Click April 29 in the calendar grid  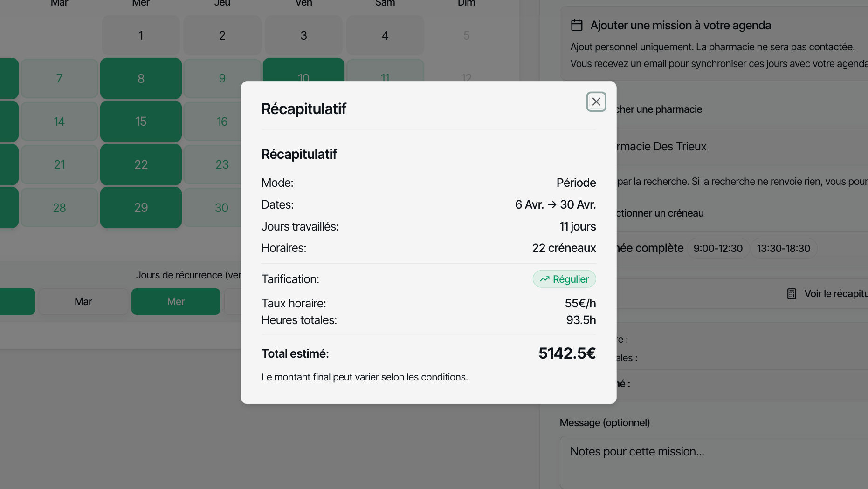click(141, 208)
